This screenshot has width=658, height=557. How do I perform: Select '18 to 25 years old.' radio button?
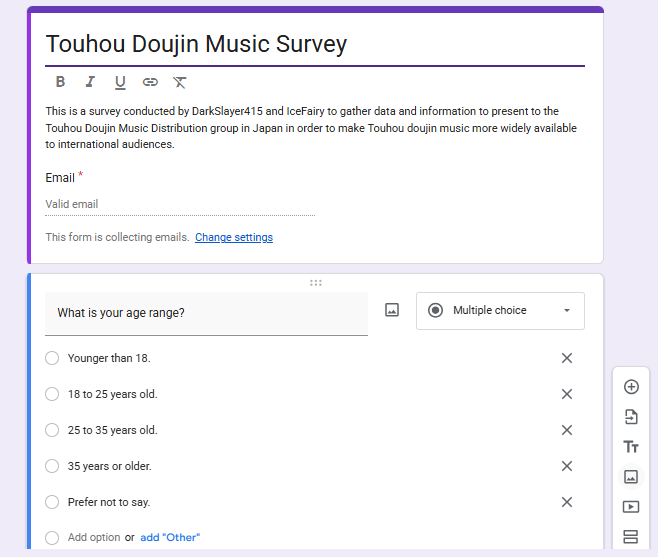tap(52, 394)
